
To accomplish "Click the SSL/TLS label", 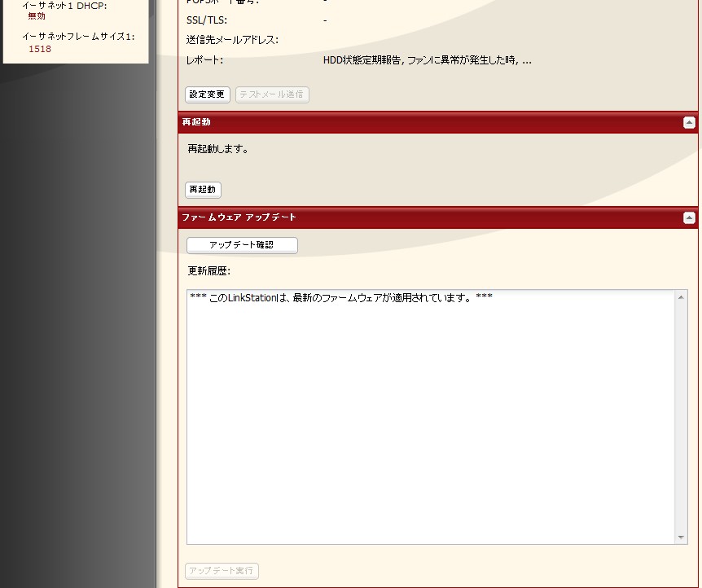I will tap(206, 20).
